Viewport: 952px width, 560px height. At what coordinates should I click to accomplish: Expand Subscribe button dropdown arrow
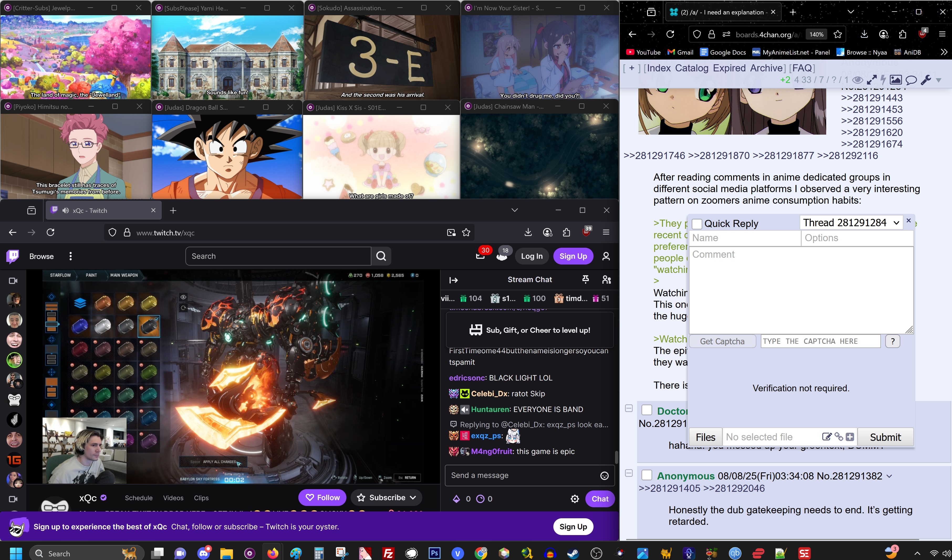413,498
